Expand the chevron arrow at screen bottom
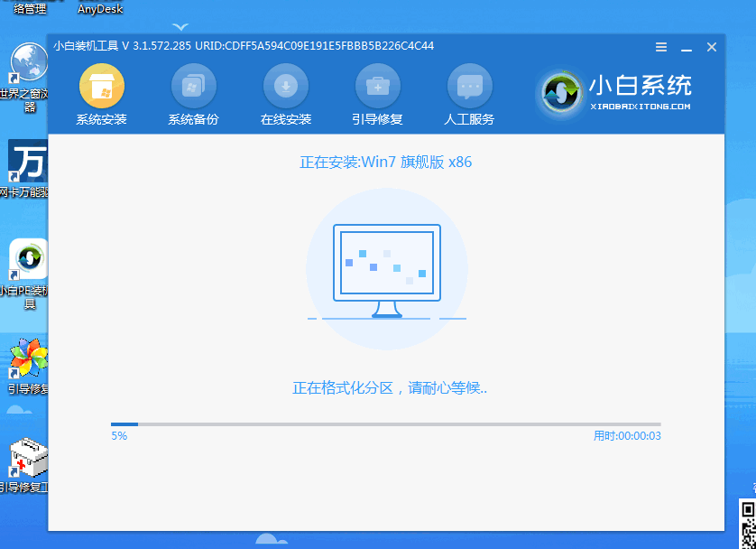 click(272, 540)
